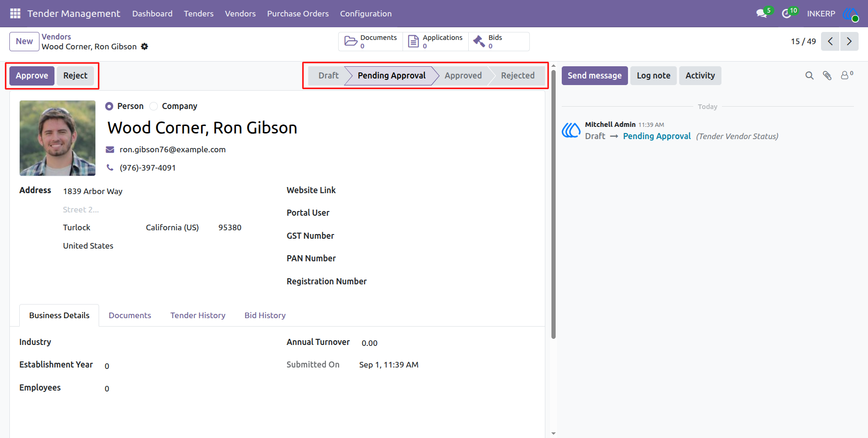Click the phone icon next to number

point(110,167)
